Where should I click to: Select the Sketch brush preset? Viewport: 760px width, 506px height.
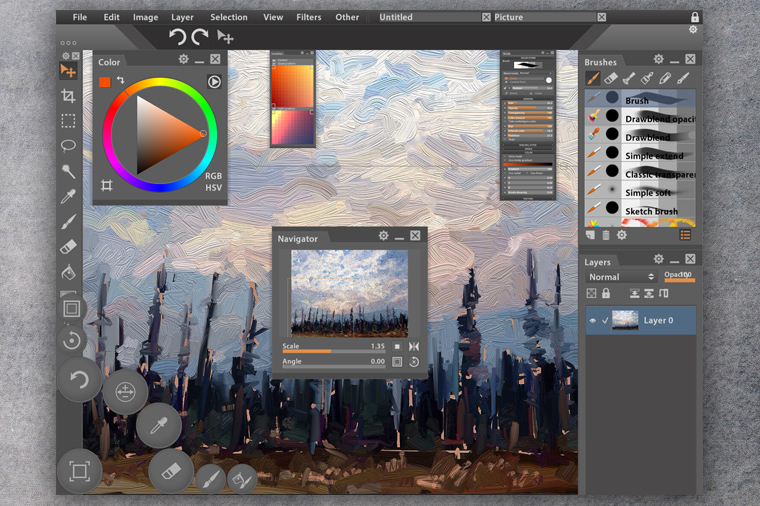(x=640, y=209)
